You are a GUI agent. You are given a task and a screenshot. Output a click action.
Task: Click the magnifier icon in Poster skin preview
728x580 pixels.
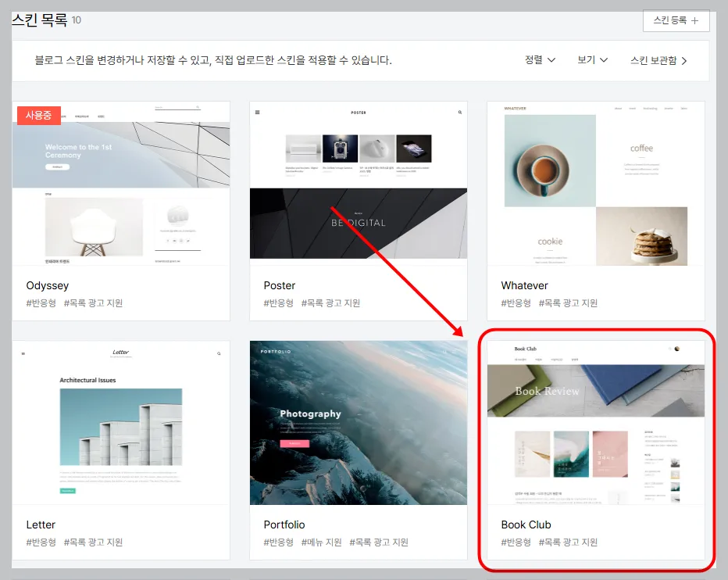[x=459, y=112]
